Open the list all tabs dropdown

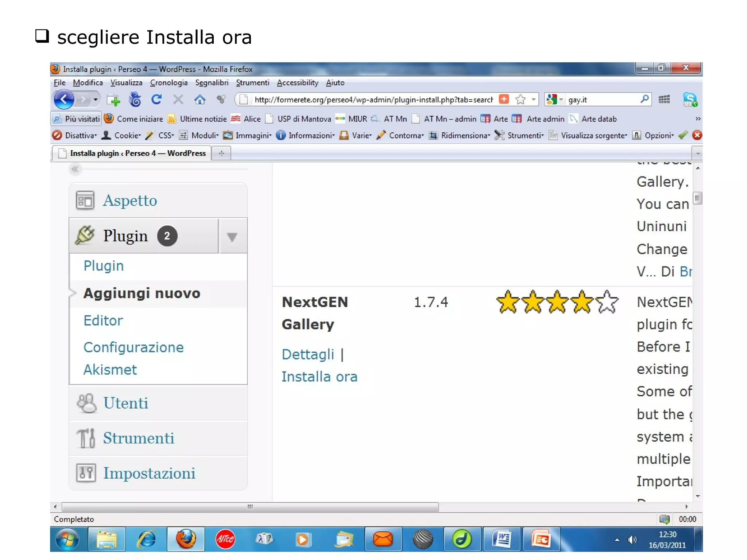tap(697, 153)
